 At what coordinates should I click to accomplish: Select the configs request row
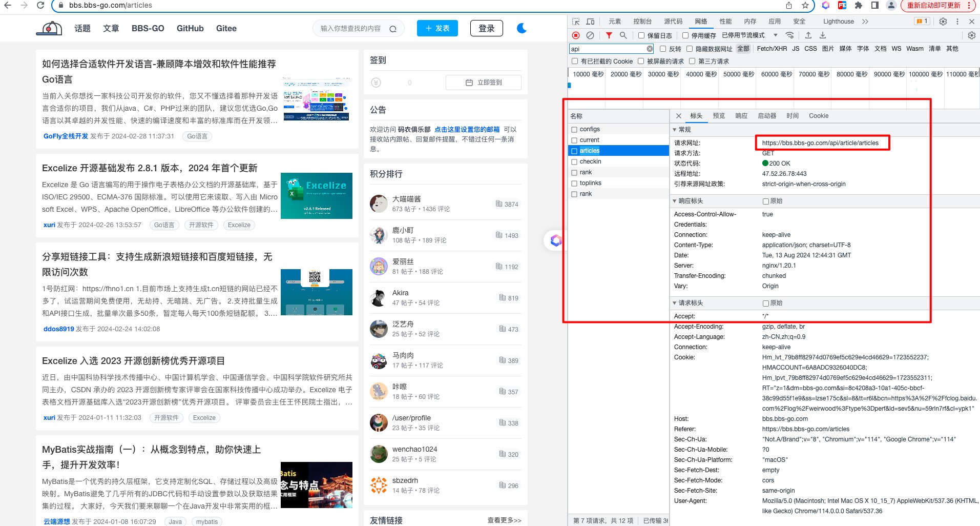click(x=618, y=129)
